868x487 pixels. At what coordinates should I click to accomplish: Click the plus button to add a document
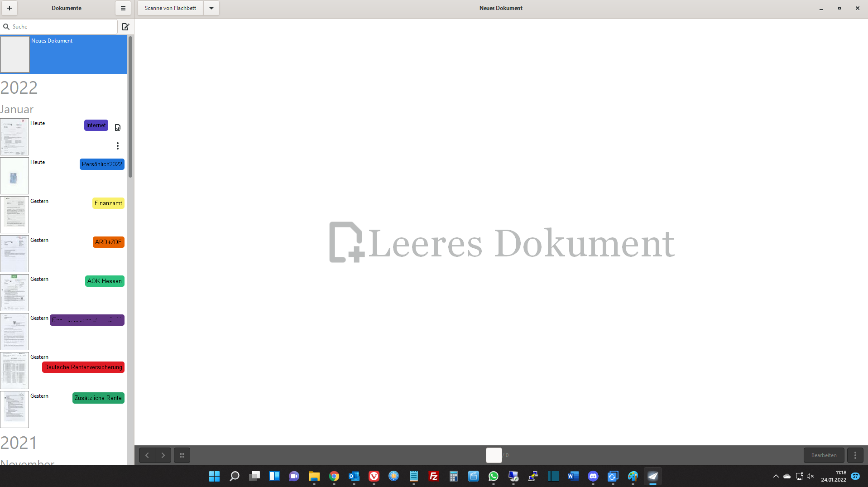pyautogui.click(x=9, y=8)
